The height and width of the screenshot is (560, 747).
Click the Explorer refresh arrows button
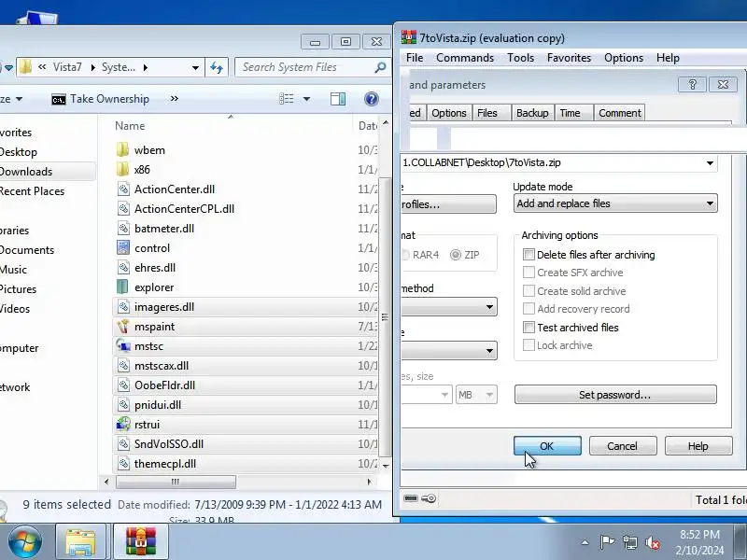click(x=217, y=67)
